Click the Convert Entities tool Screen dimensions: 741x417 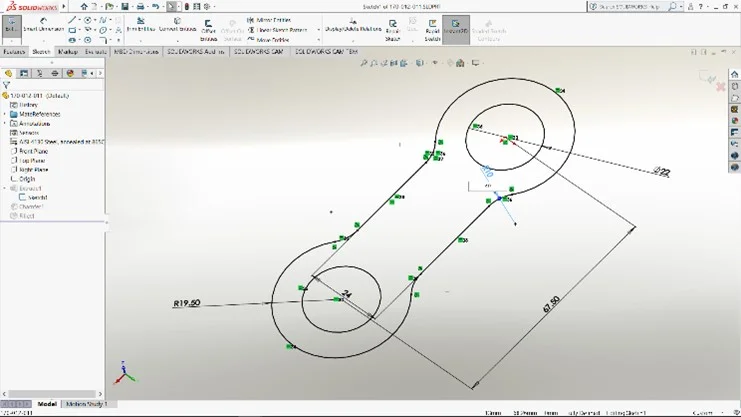point(176,24)
